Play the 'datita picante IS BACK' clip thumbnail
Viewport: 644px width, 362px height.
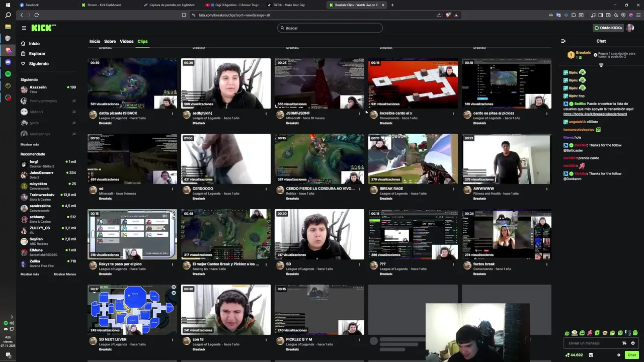pos(132,83)
